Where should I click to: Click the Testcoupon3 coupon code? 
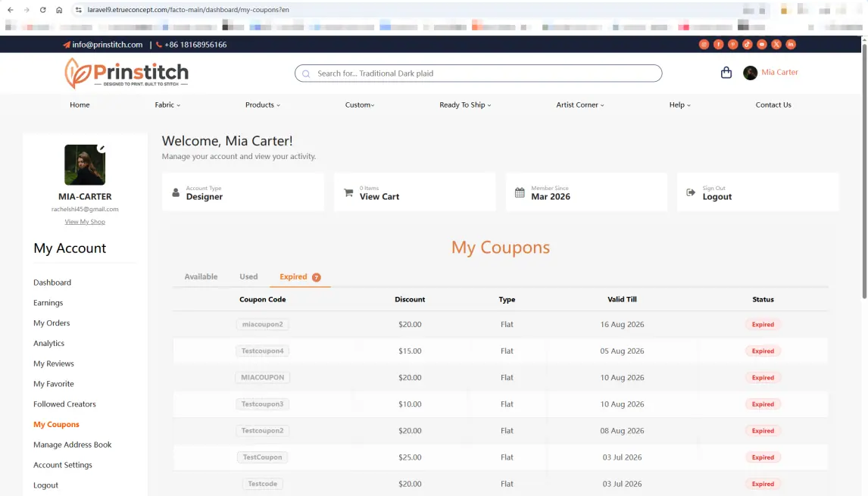pos(262,404)
